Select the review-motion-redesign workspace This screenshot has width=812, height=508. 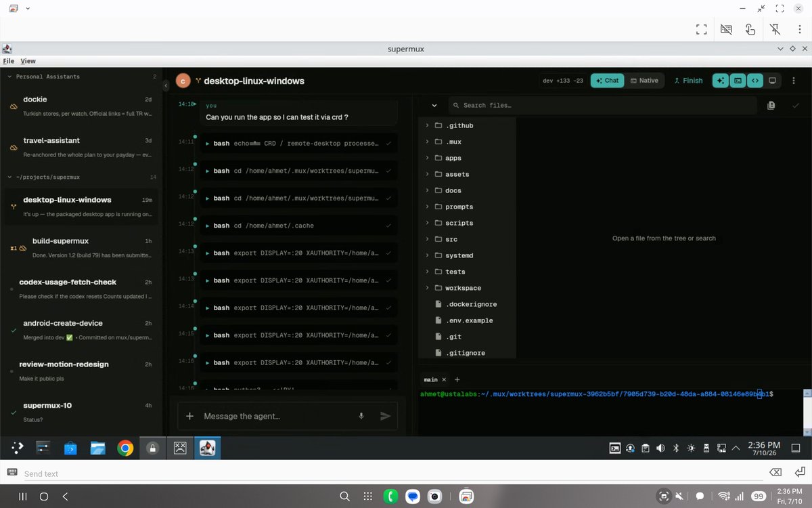[81, 371]
